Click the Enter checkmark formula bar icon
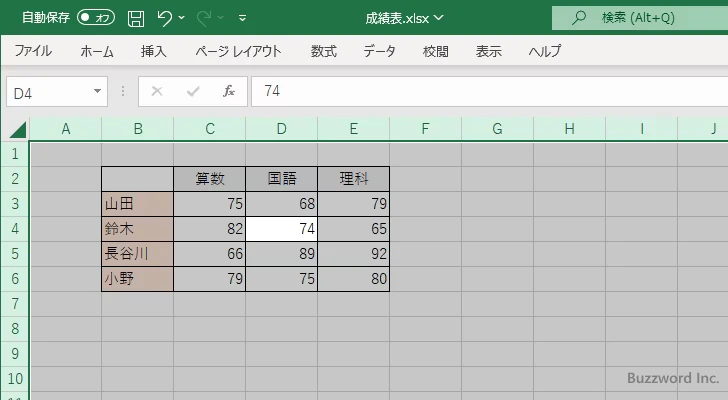The width and height of the screenshot is (728, 400). coord(193,91)
